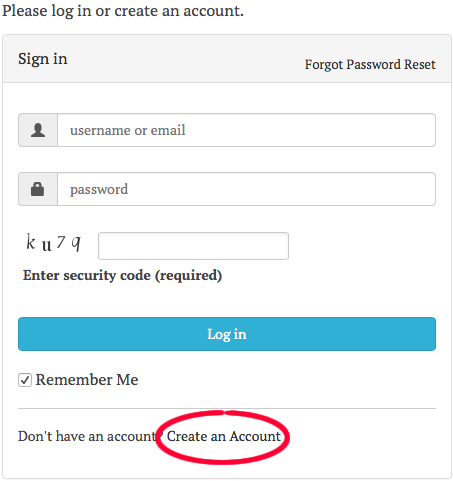Open the Forgot Password Reset link
This screenshot has height=481, width=453.
coord(370,65)
